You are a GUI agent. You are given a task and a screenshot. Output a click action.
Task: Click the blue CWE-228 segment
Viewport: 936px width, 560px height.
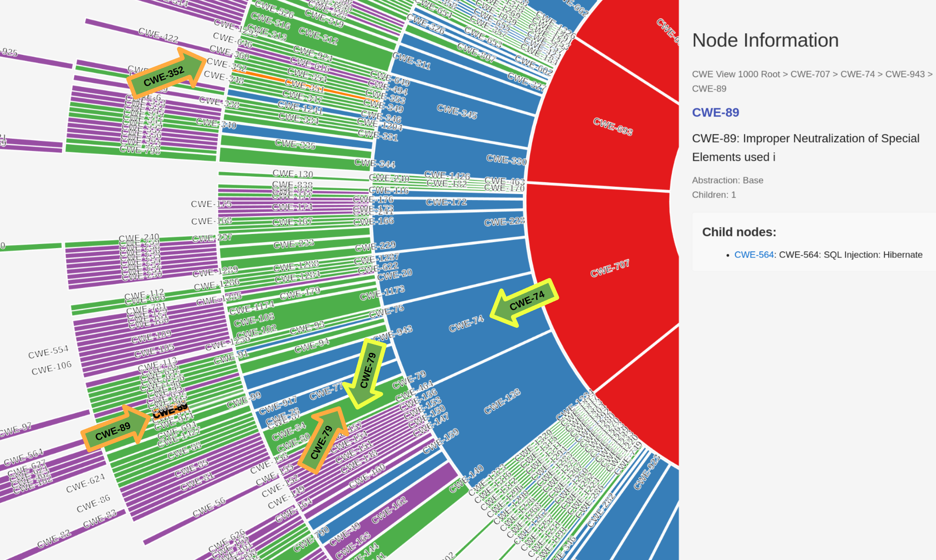point(504,222)
